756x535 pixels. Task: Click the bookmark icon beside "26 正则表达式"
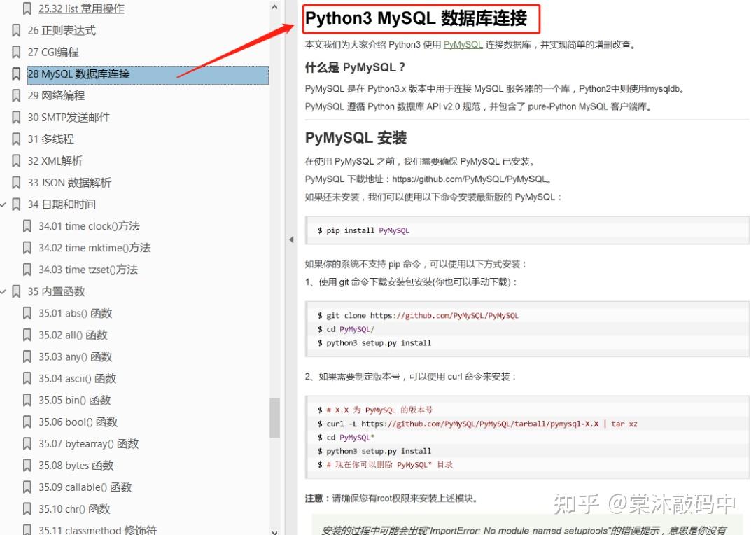(x=15, y=30)
